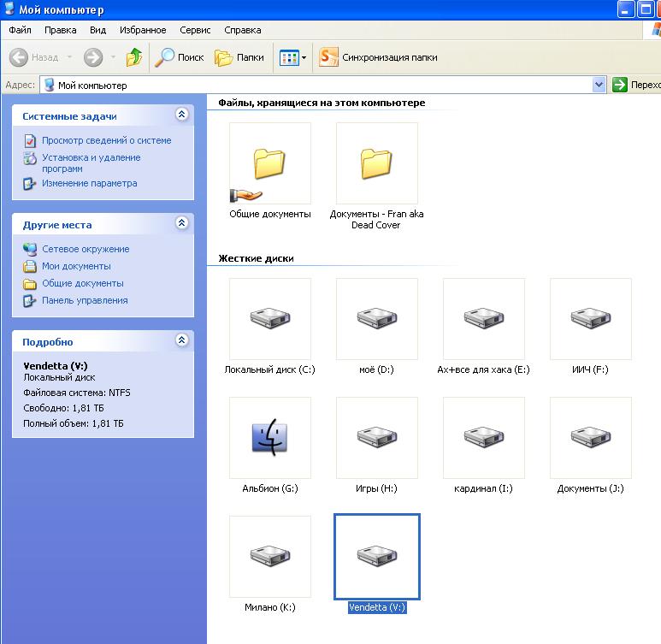Open the Избранное menu
Image resolution: width=661 pixels, height=644 pixels.
click(143, 30)
